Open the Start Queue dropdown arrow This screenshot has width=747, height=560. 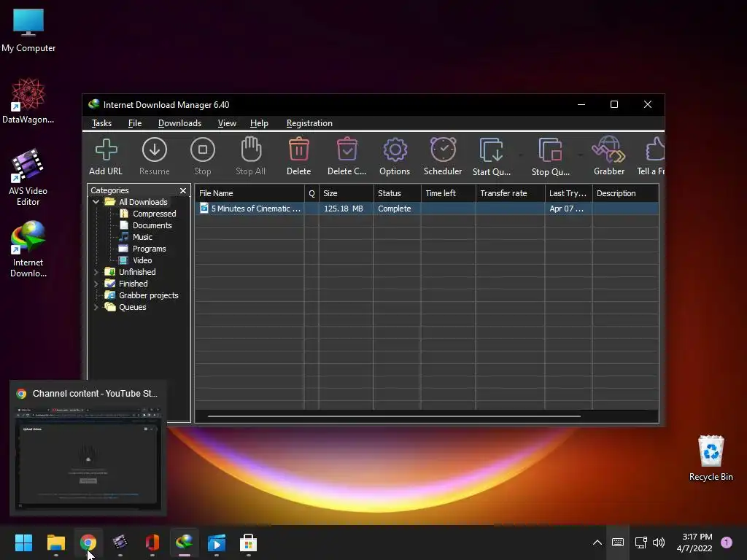click(x=520, y=155)
